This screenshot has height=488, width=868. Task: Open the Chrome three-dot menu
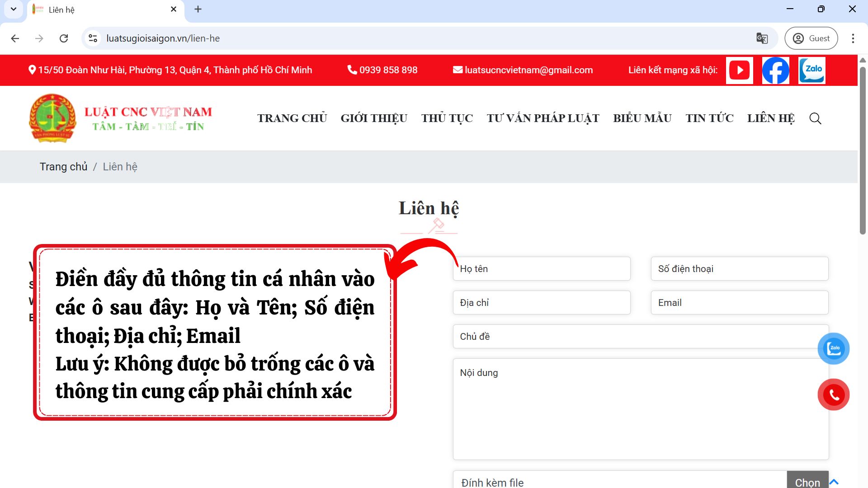coord(853,38)
